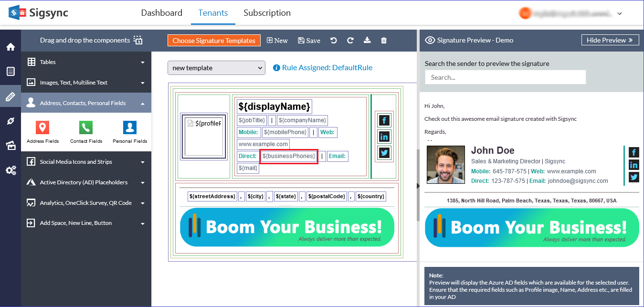Download the signature template

click(x=367, y=41)
